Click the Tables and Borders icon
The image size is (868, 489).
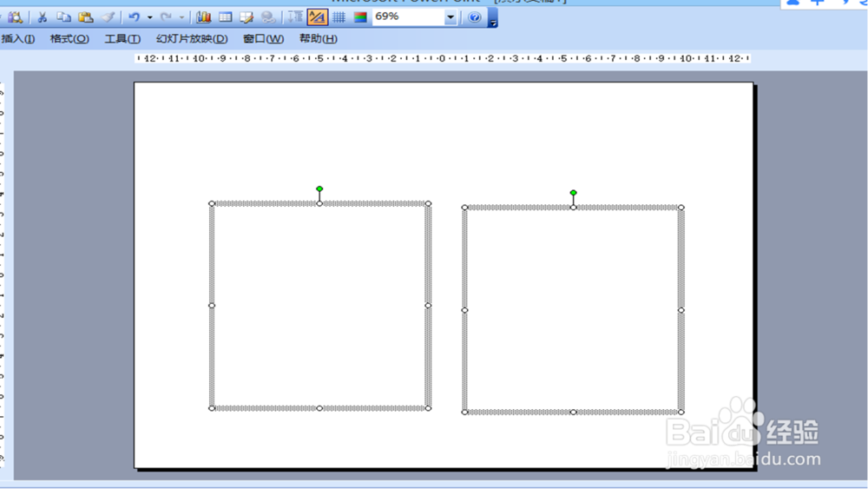click(x=247, y=17)
